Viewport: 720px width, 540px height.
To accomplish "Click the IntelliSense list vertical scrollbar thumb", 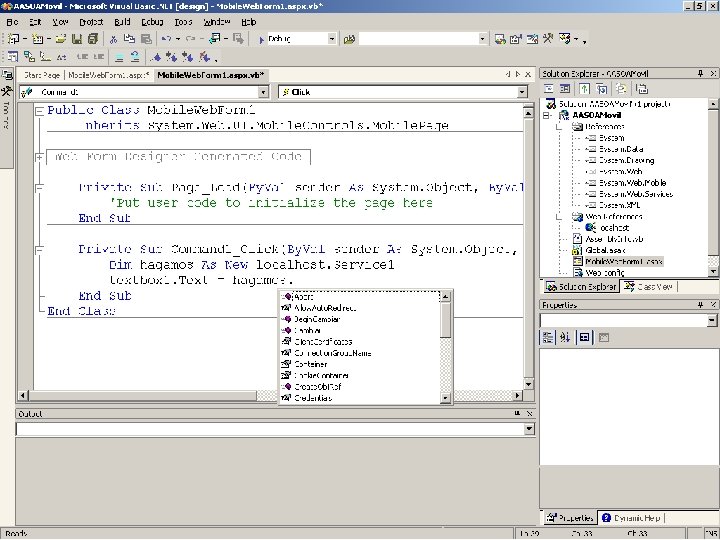I will [x=446, y=322].
